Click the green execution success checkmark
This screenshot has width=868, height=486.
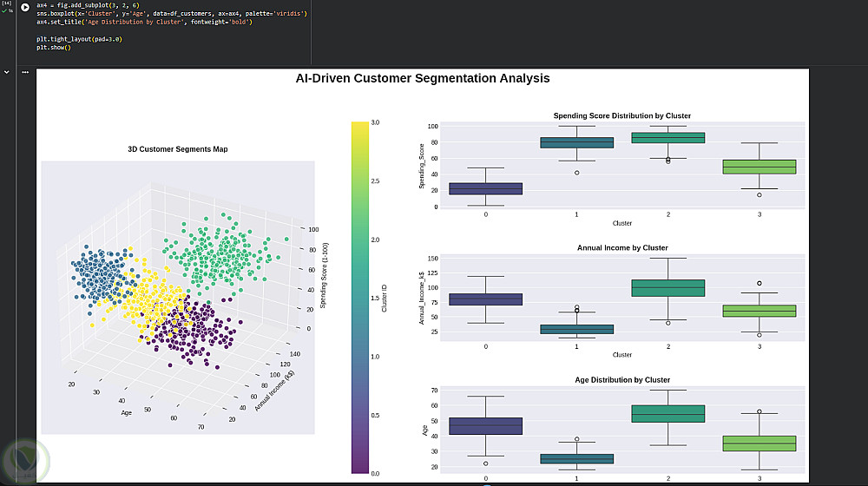pos(4,10)
